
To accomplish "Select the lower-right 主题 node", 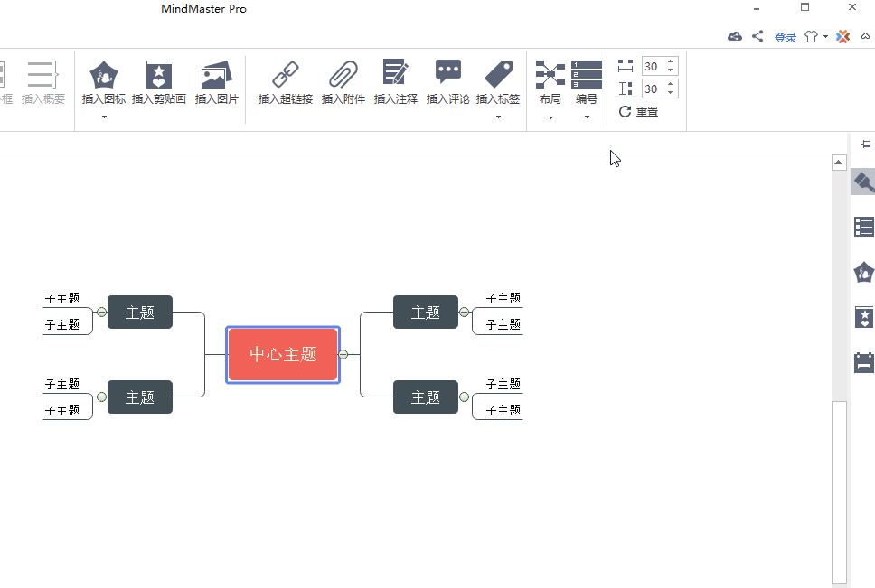I will [x=426, y=397].
